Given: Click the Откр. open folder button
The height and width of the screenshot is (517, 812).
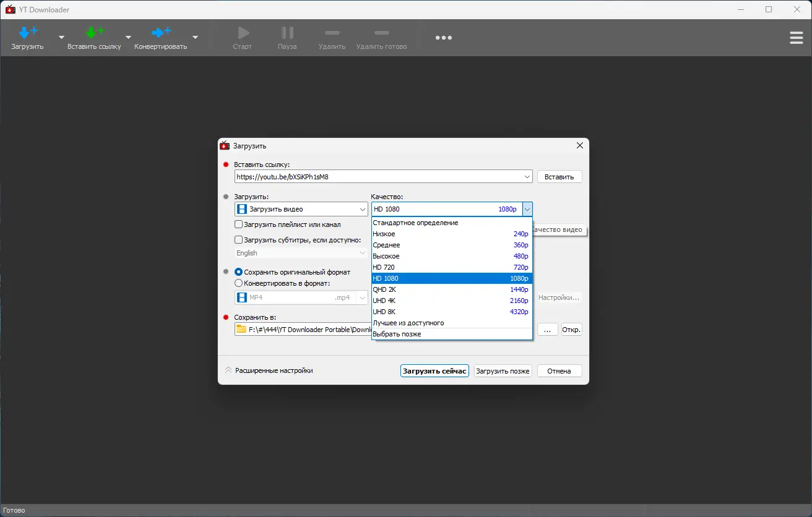Looking at the screenshot, I should pyautogui.click(x=571, y=330).
